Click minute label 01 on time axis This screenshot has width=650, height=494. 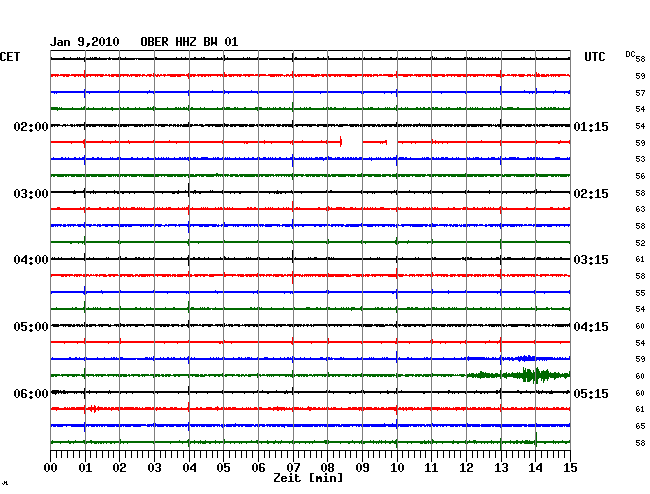click(x=85, y=468)
